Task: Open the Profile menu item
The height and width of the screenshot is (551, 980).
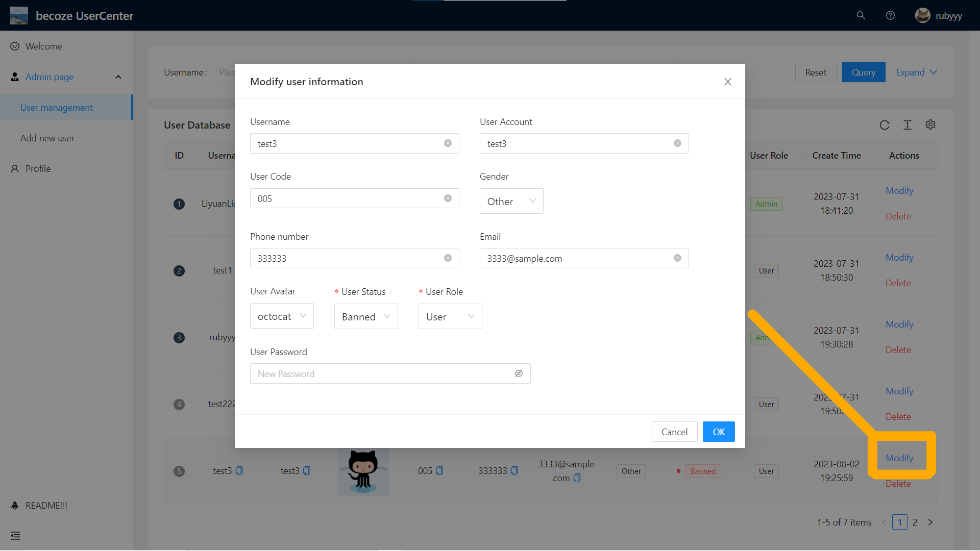Action: (66, 168)
